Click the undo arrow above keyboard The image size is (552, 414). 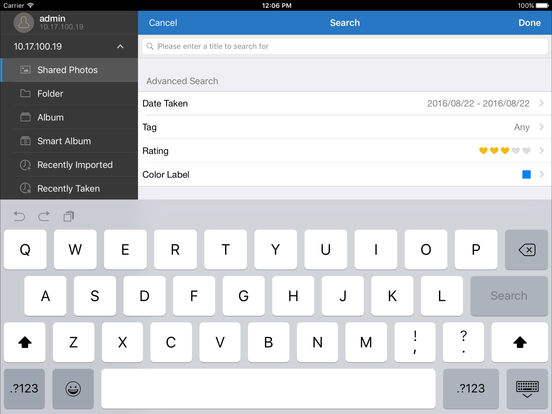[19, 216]
